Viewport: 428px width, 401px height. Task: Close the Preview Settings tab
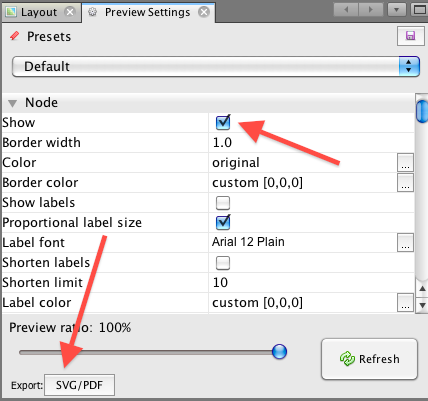tap(204, 12)
